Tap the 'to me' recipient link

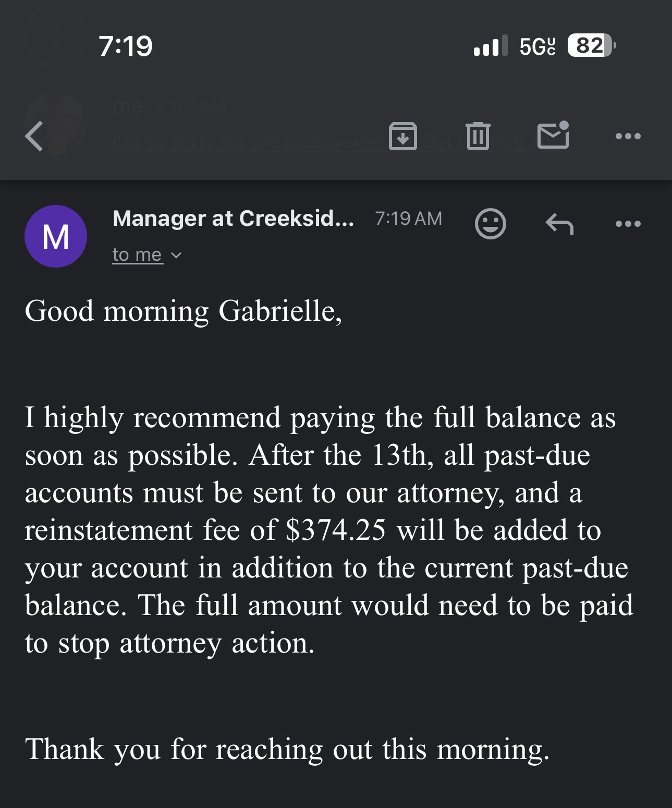point(137,255)
